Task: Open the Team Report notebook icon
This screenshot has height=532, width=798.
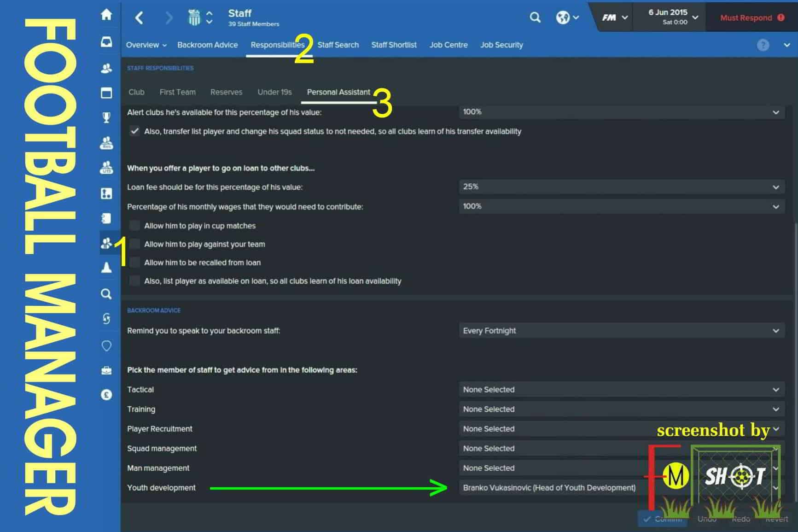Action: [106, 218]
